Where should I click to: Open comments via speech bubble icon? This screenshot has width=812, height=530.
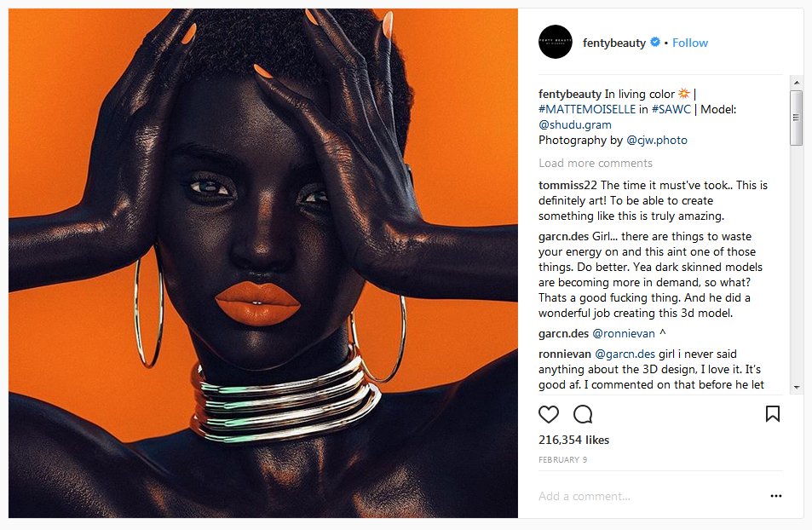coord(583,414)
